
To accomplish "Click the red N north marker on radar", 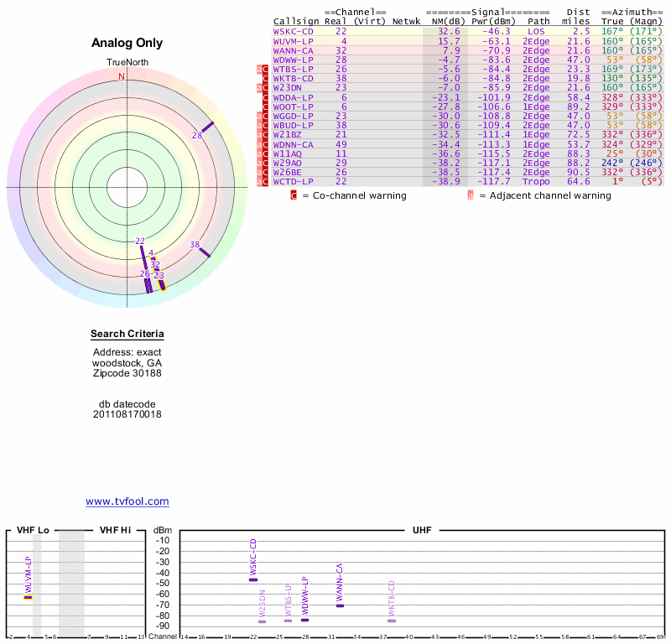I will 122,76.
